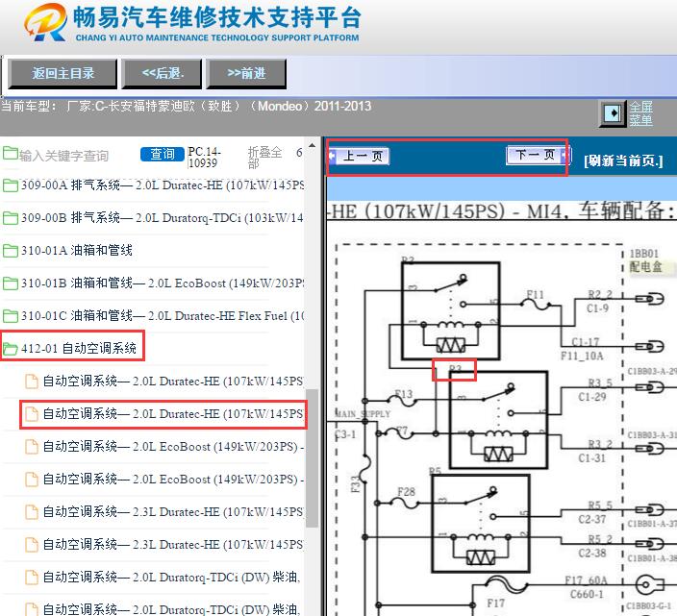Click the C1-29 connector plug symbol
Image resolution: width=677 pixels, height=616 pixels.
click(650, 387)
